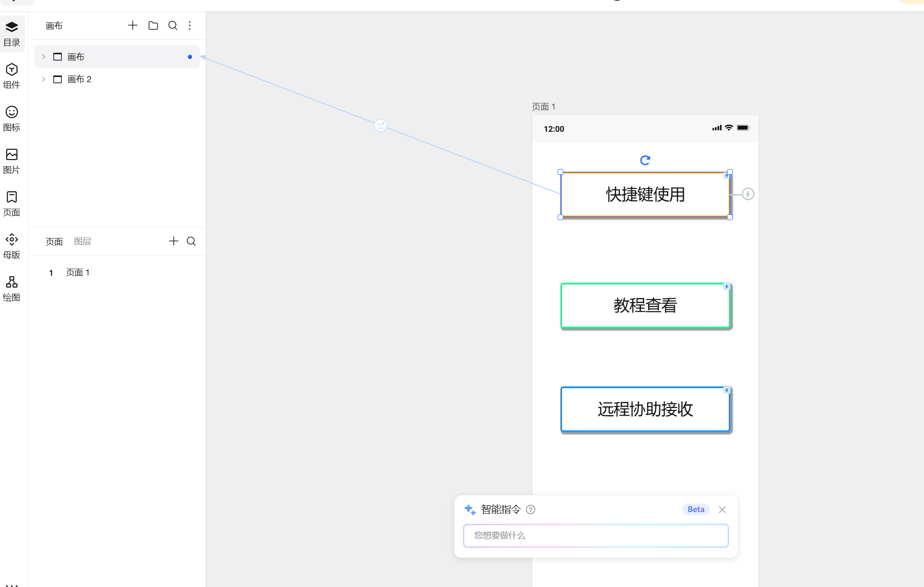
Task: Click the 您想要做什么 command input field
Action: pyautogui.click(x=596, y=536)
